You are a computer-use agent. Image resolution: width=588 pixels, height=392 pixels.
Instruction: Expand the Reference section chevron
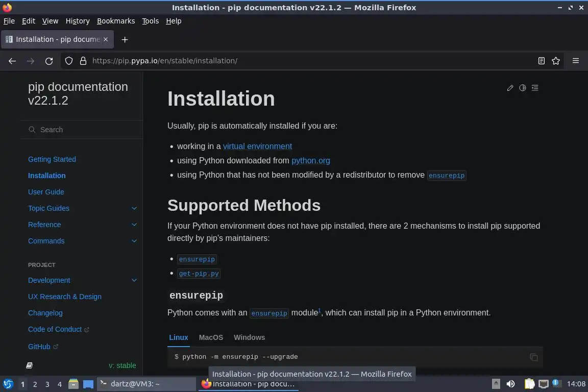[134, 225]
